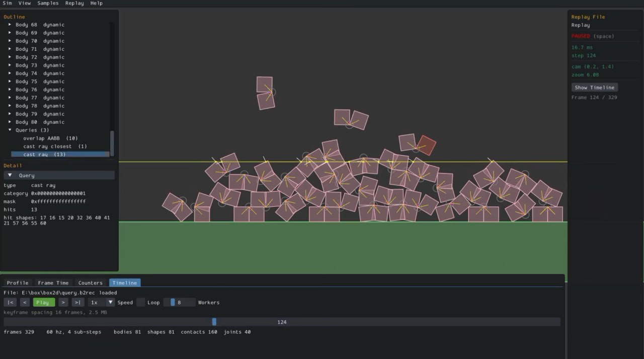644x359 pixels.
Task: Expand Body 69 tree node
Action: coord(10,33)
